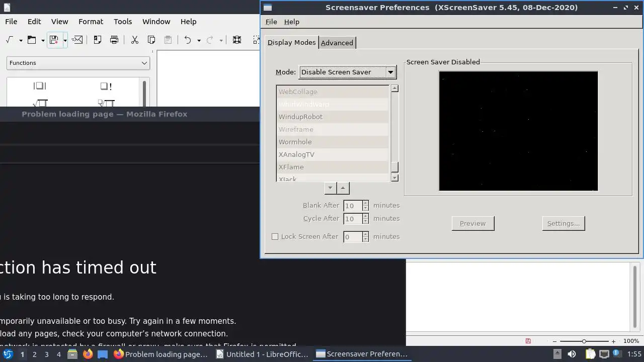Click the Blank After minutes input field
The height and width of the screenshot is (362, 644).
pos(353,206)
